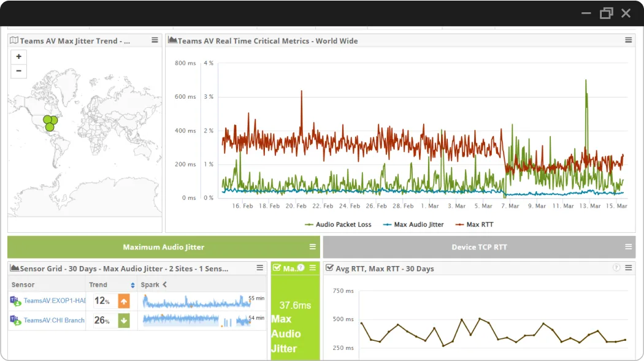Open the Avg RTT, Max RTT widget menu
Image resolution: width=644 pixels, height=361 pixels.
coord(629,268)
